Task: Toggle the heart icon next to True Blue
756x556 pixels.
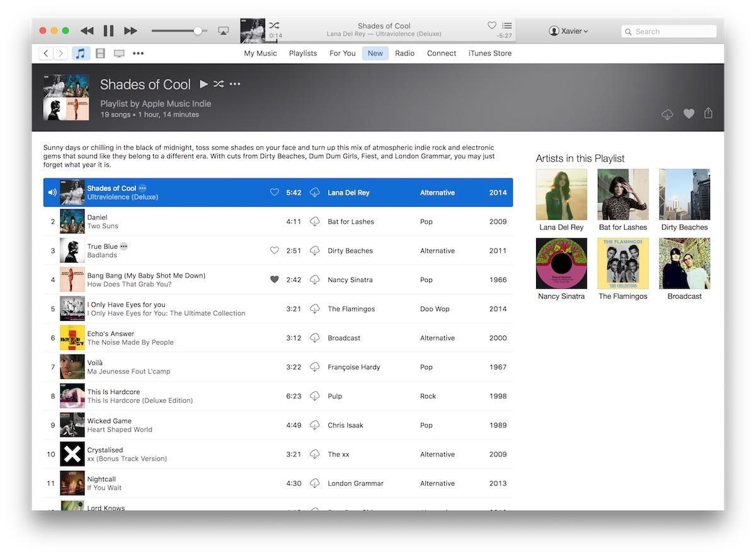Action: click(274, 250)
